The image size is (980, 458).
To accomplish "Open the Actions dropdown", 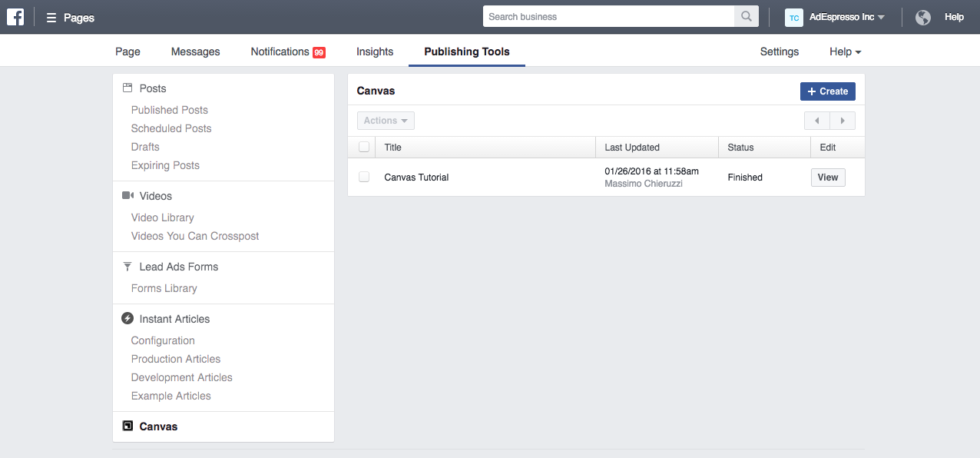I will pos(386,121).
